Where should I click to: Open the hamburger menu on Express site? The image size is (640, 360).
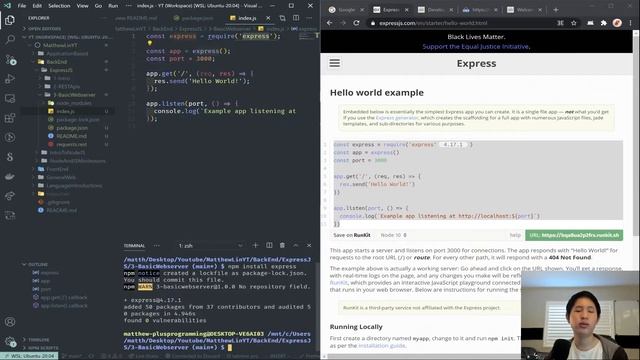[x=335, y=63]
